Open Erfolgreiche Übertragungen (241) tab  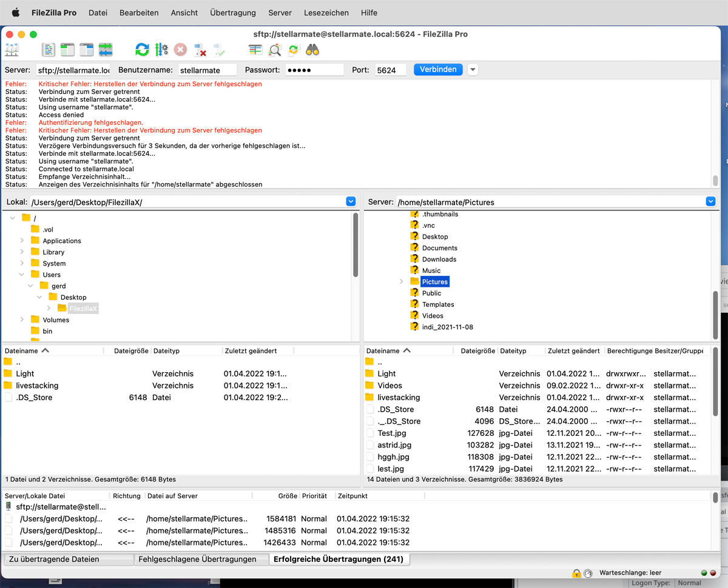(x=339, y=560)
